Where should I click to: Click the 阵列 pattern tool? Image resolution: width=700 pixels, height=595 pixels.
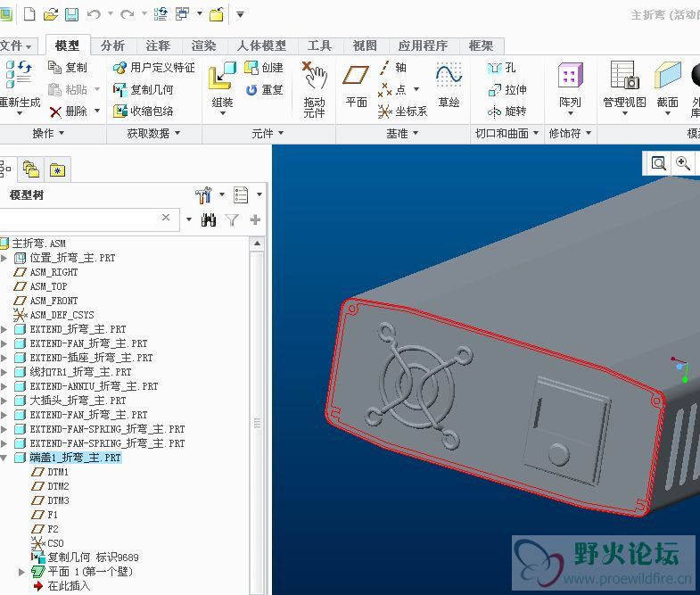570,85
